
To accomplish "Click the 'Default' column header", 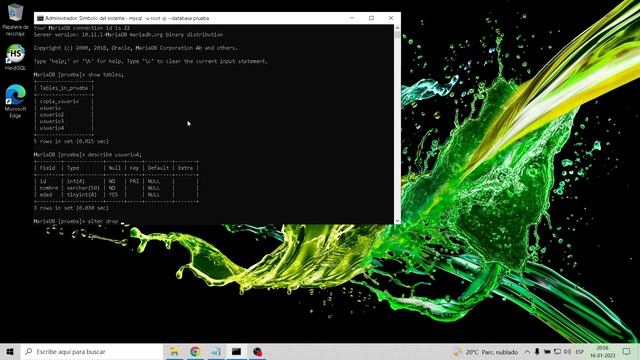I will [x=158, y=168].
